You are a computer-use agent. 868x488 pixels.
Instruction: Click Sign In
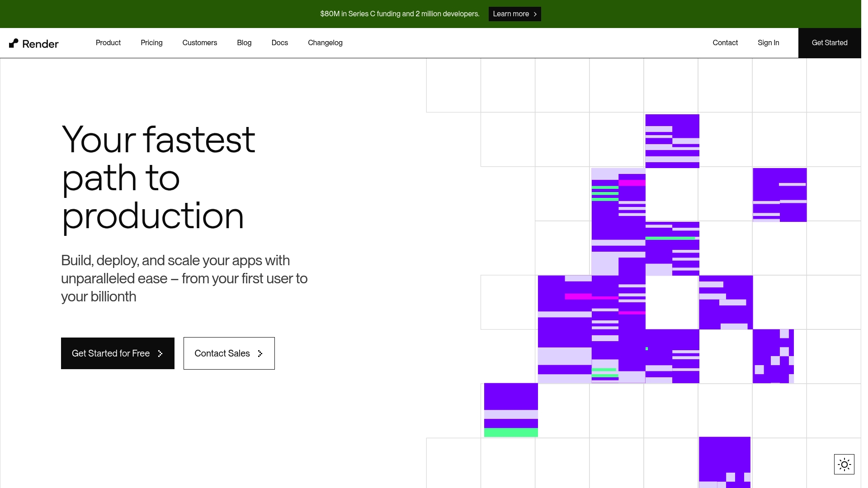(x=768, y=42)
